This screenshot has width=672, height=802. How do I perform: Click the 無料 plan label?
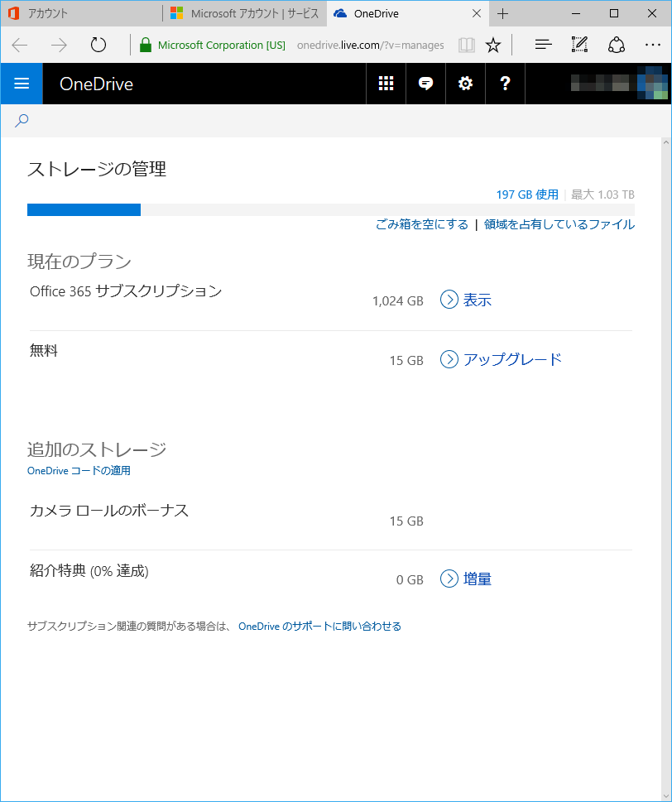click(44, 350)
